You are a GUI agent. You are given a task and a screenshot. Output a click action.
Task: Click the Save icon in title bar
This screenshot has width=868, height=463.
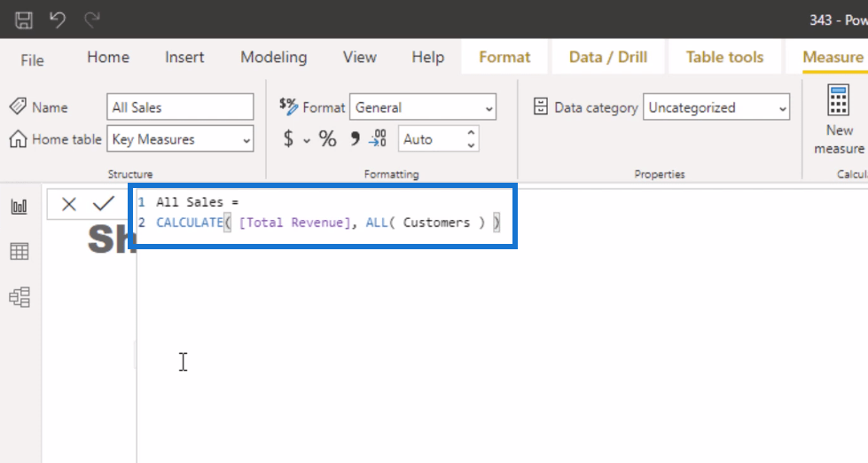click(x=25, y=19)
